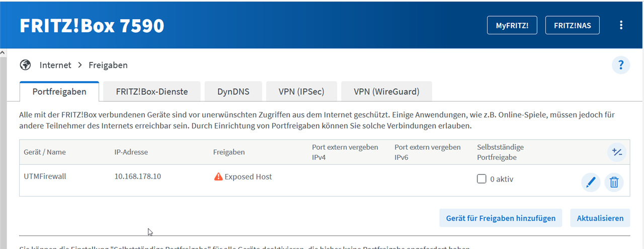The height and width of the screenshot is (249, 644).
Task: Click the plus-minus column settings icon
Action: pyautogui.click(x=616, y=152)
